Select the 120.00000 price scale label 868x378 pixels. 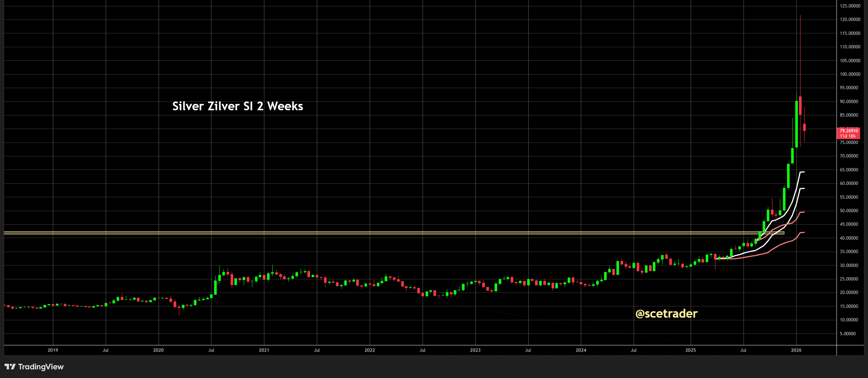tap(850, 19)
